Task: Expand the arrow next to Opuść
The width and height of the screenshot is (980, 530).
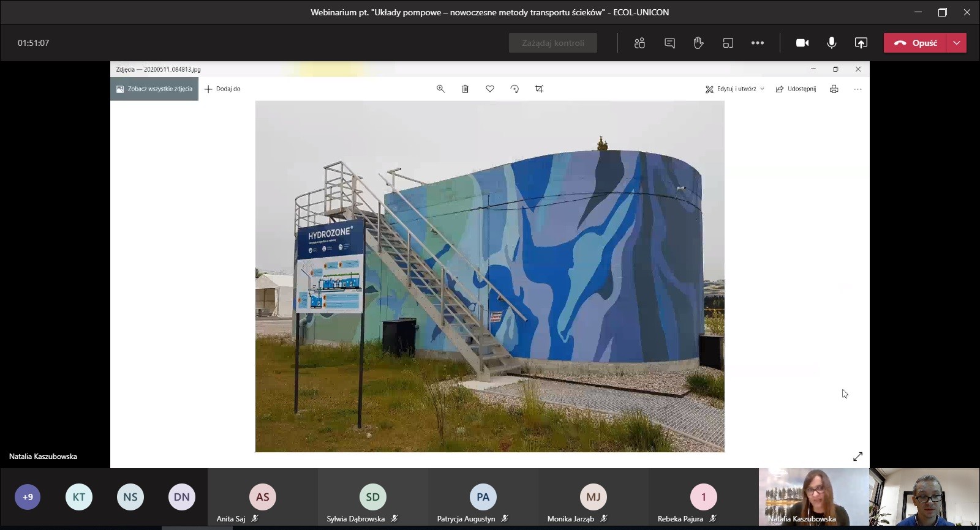Action: tap(957, 43)
